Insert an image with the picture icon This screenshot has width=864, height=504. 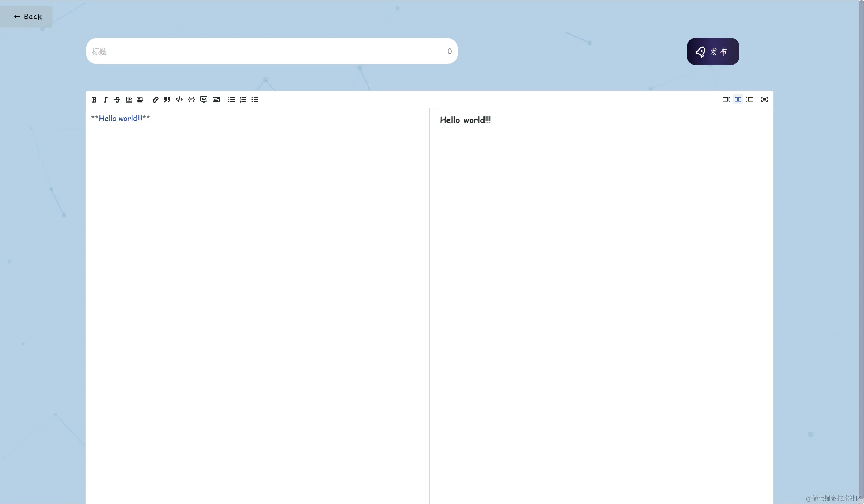click(216, 100)
